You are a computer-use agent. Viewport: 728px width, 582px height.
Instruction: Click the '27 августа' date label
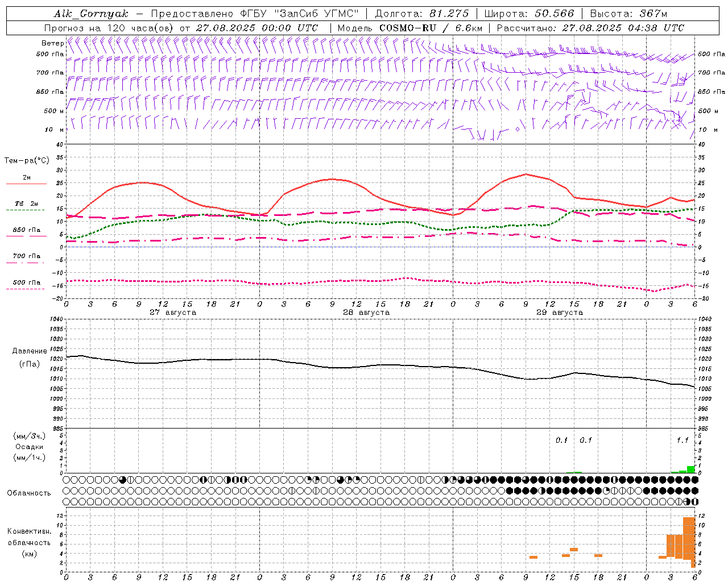coord(173,313)
